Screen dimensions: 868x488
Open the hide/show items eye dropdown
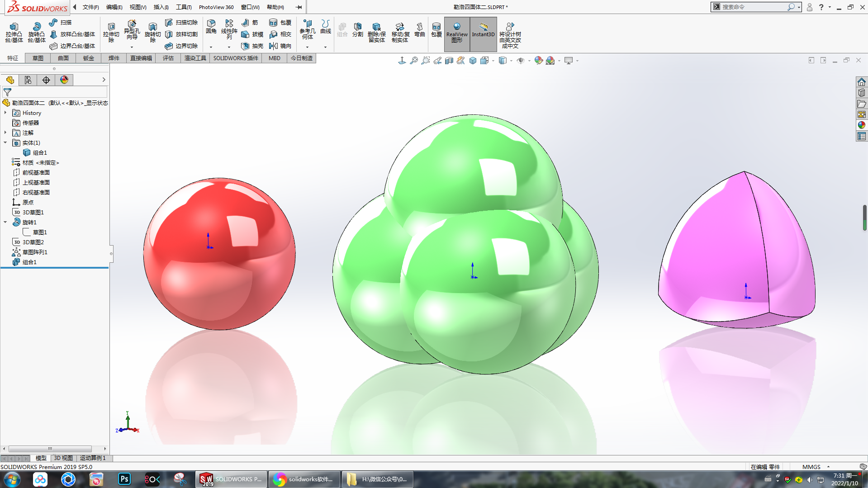[529, 61]
